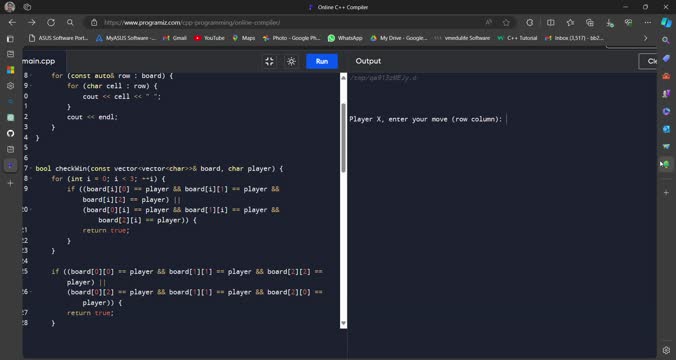
Task: Fold the checkWin function at line 7
Action: pos(31,169)
